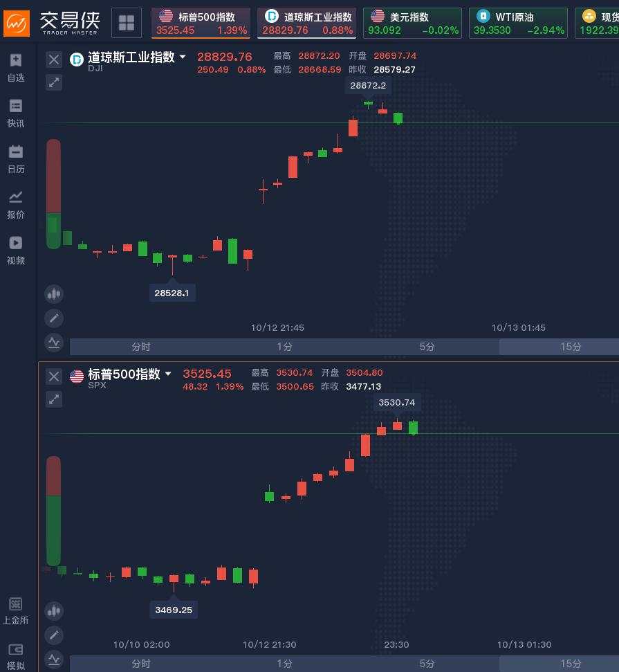Select the drawing pencil tool on DJI chart

click(54, 318)
